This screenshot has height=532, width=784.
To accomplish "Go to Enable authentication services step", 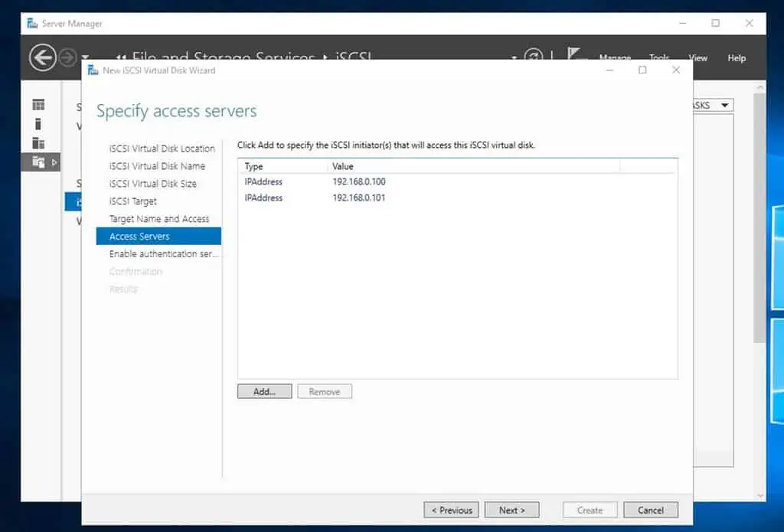I will point(163,253).
